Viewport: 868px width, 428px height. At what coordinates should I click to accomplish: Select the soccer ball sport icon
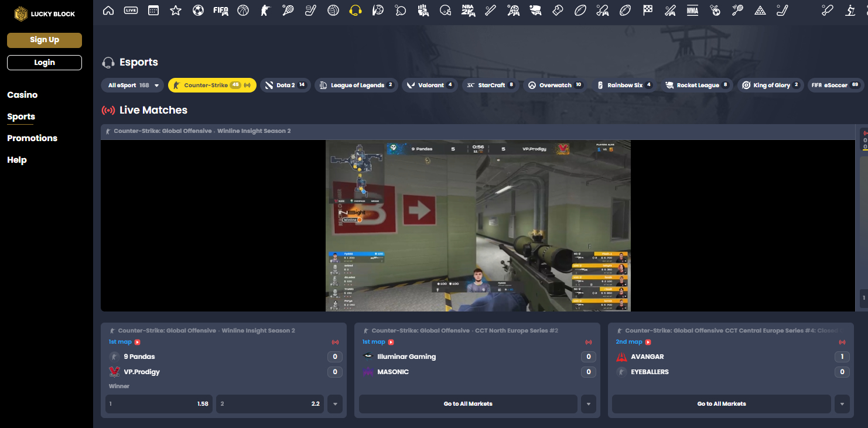(x=198, y=10)
